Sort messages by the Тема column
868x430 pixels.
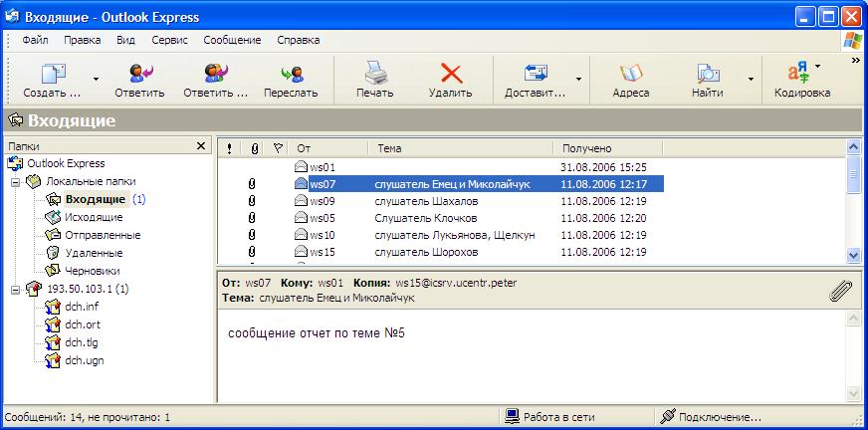pos(461,148)
